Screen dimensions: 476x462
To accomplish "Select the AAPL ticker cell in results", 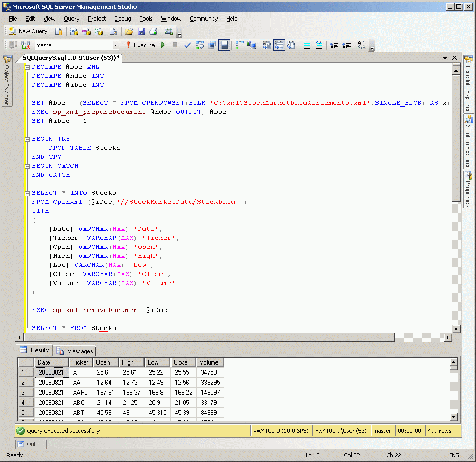I will click(x=80, y=393).
